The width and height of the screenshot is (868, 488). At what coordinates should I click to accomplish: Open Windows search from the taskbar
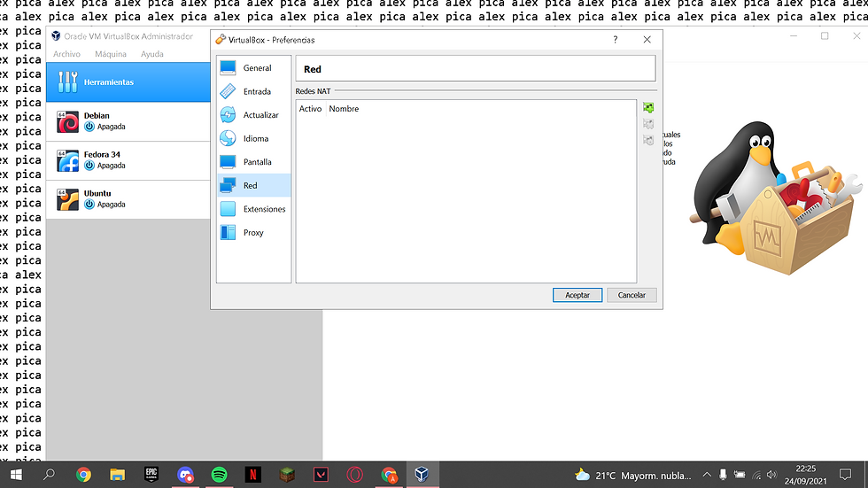click(x=50, y=475)
